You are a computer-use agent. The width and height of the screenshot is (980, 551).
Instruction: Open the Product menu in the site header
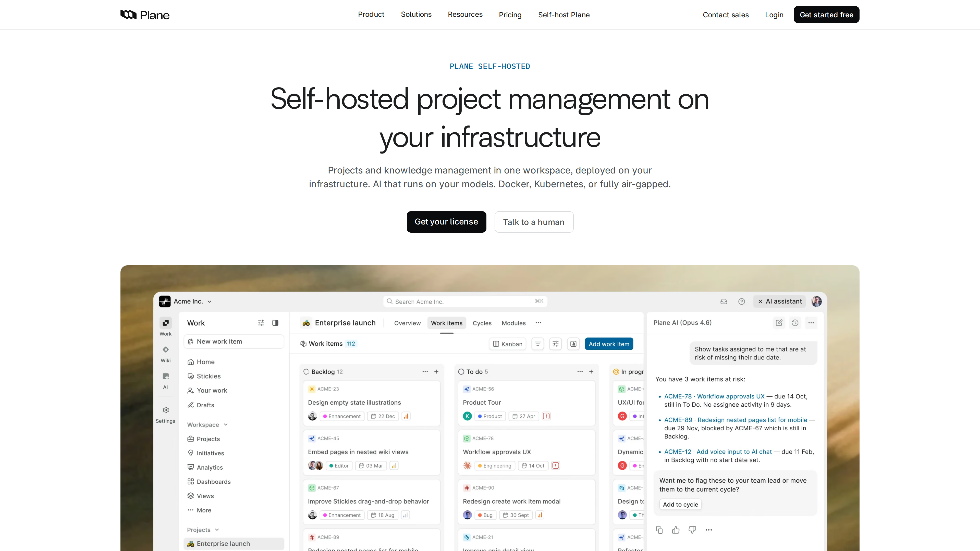[x=371, y=15]
